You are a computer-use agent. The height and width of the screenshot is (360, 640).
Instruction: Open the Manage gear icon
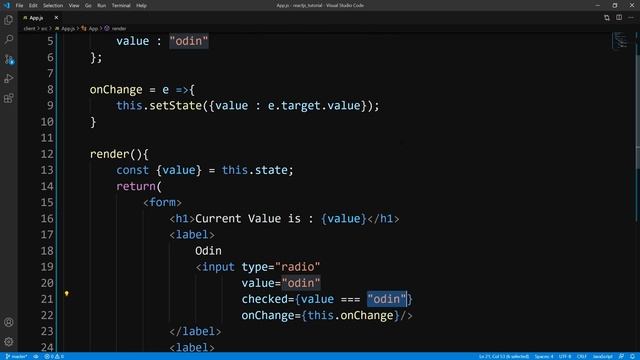point(9,342)
